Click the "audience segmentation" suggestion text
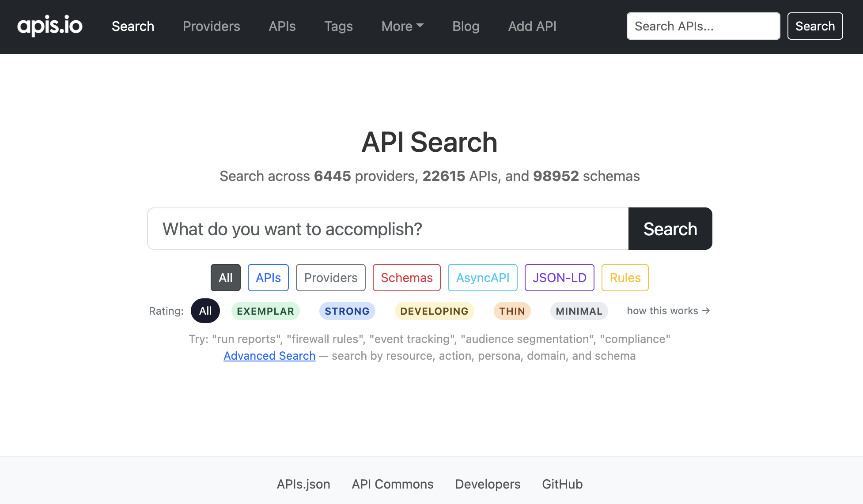 click(528, 339)
